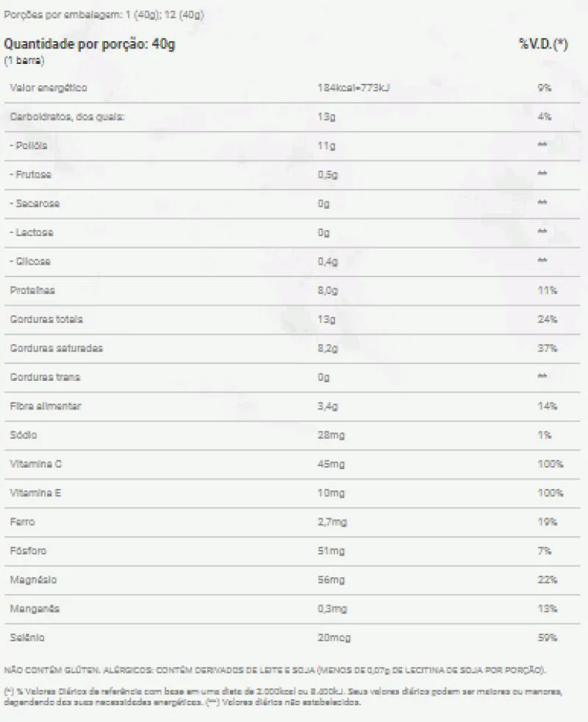Select the Selênio 20mcg value

tap(334, 637)
